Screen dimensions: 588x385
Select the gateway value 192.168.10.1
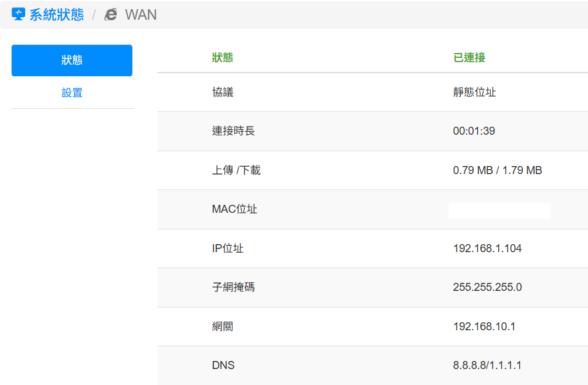[x=484, y=327]
